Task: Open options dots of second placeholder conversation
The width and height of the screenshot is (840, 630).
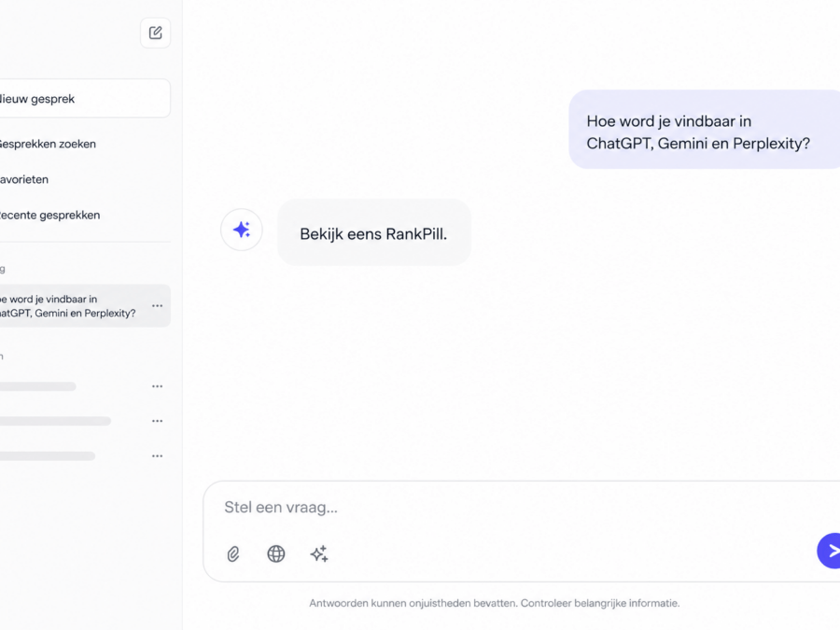Action: [157, 421]
